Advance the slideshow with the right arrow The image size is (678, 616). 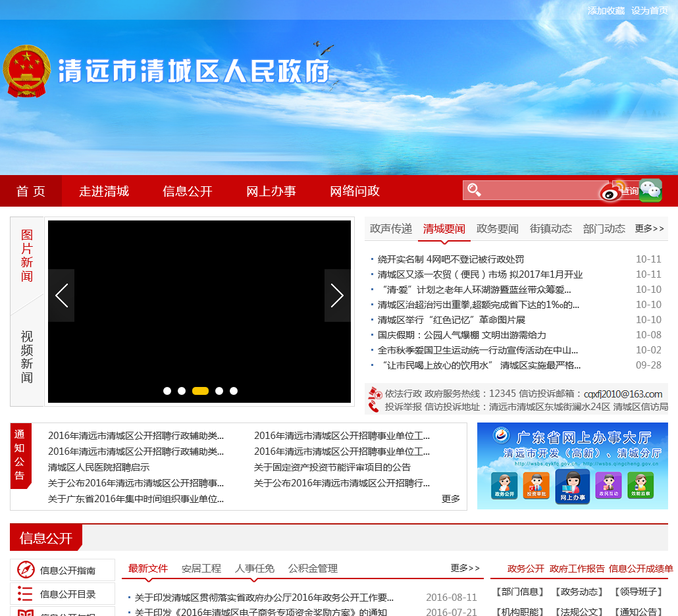(337, 295)
